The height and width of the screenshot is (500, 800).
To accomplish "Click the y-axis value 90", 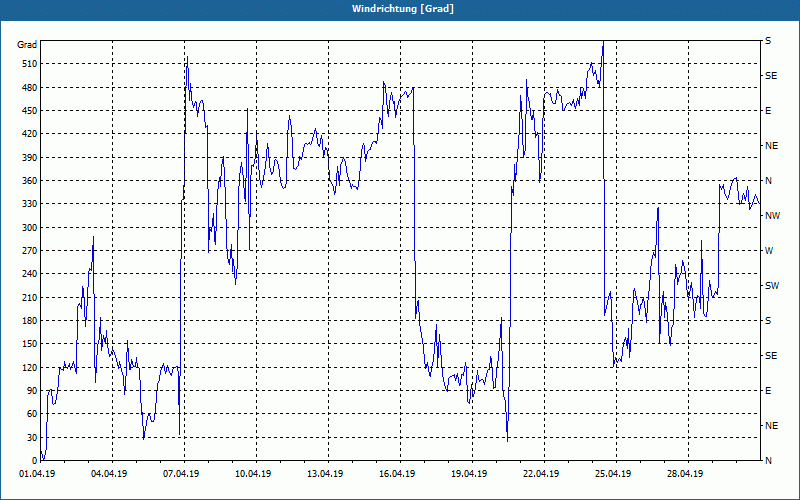I will click(32, 391).
